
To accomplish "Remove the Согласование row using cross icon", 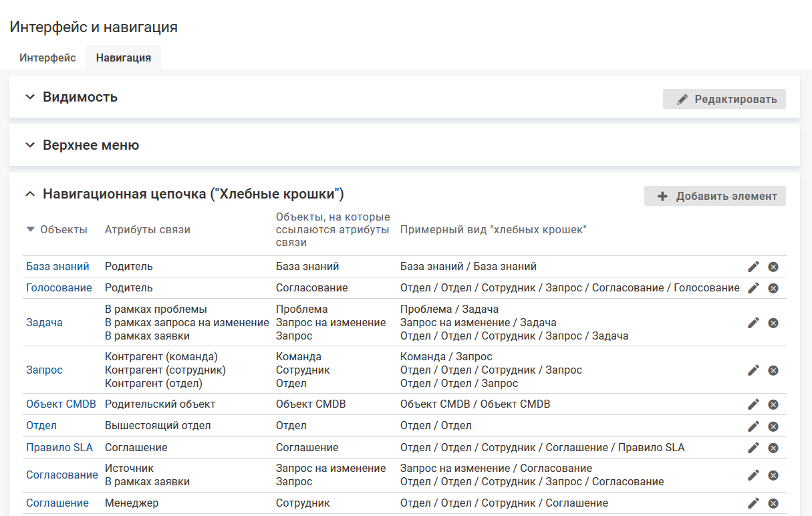I will [x=773, y=475].
